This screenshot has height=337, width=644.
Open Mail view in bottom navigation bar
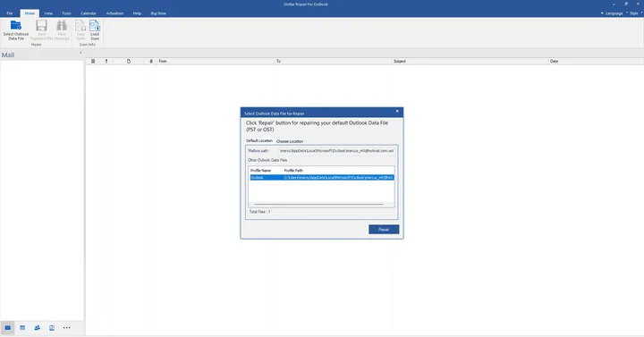8,327
